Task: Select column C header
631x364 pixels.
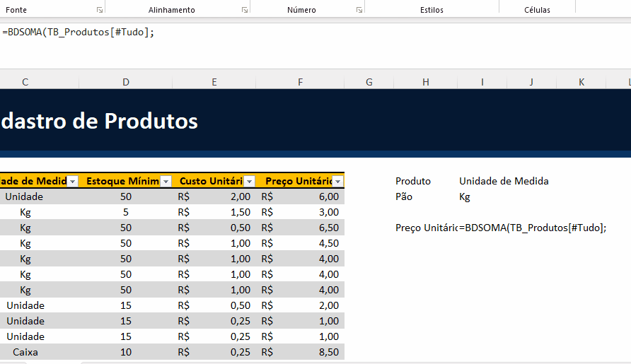Action: [25, 82]
